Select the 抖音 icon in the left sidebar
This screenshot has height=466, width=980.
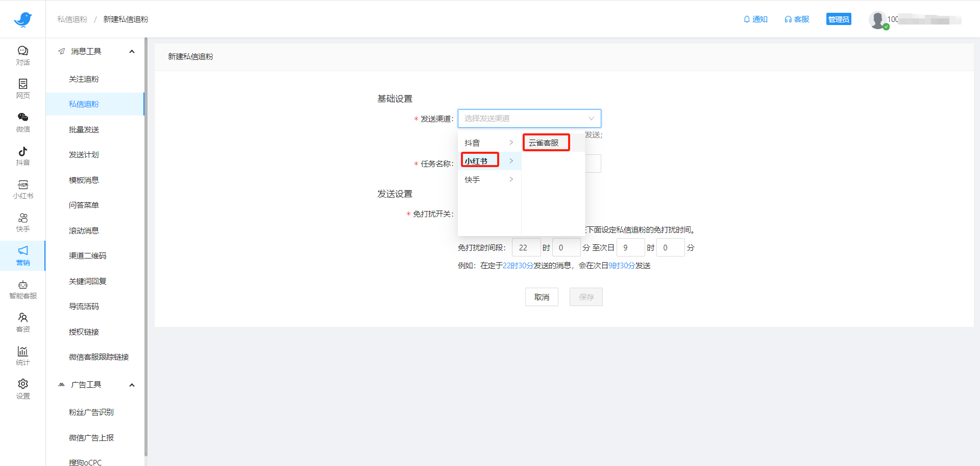pyautogui.click(x=22, y=156)
